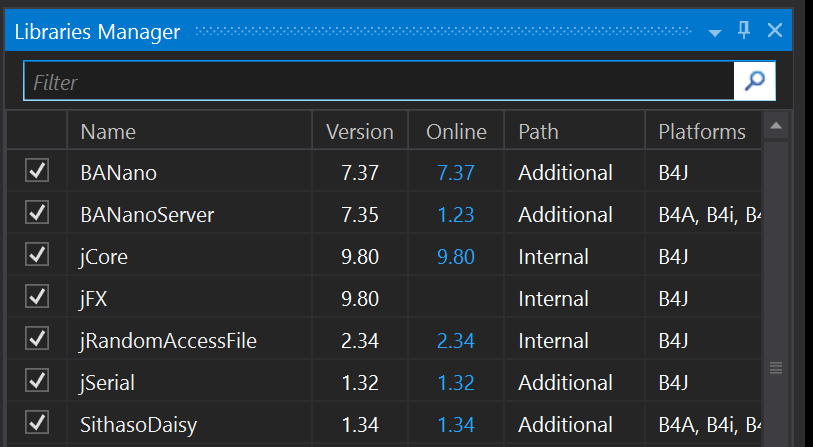
Task: Toggle the jFX library checkbox
Action: [37, 298]
